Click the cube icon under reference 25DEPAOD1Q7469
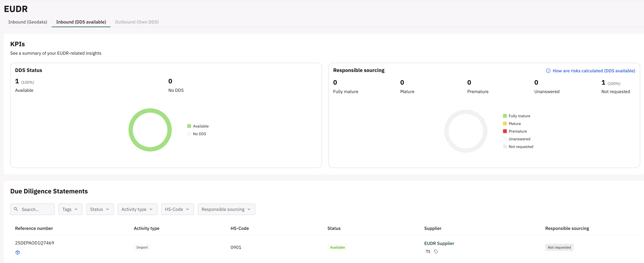 17,252
